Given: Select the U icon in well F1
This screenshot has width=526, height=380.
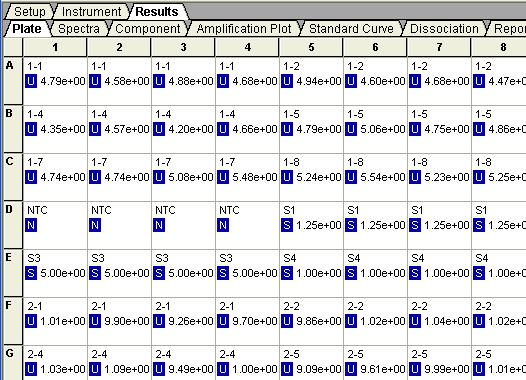Looking at the screenshot, I should pos(31,321).
